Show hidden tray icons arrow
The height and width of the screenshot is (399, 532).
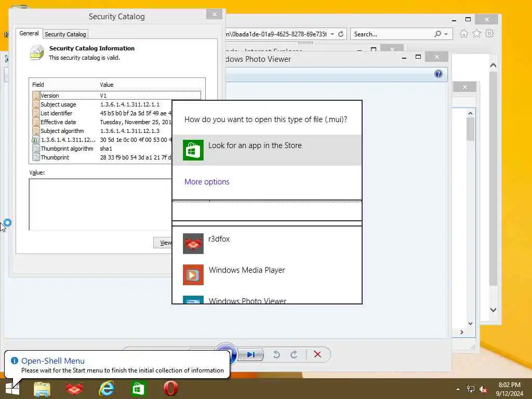coord(458,389)
